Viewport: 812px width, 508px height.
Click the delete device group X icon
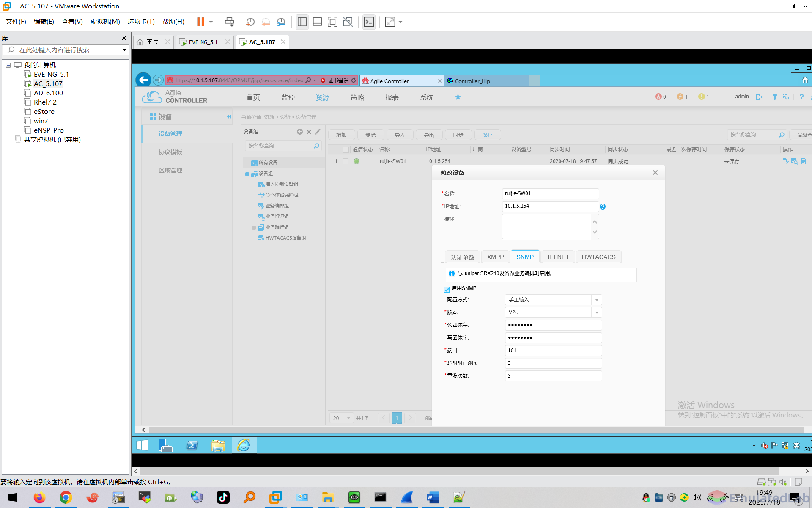(309, 132)
